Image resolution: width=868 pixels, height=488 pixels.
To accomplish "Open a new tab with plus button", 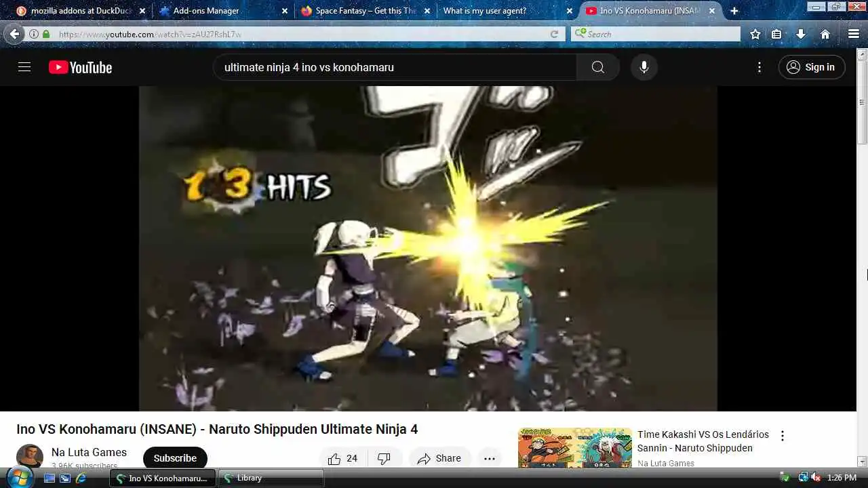I will [x=734, y=11].
